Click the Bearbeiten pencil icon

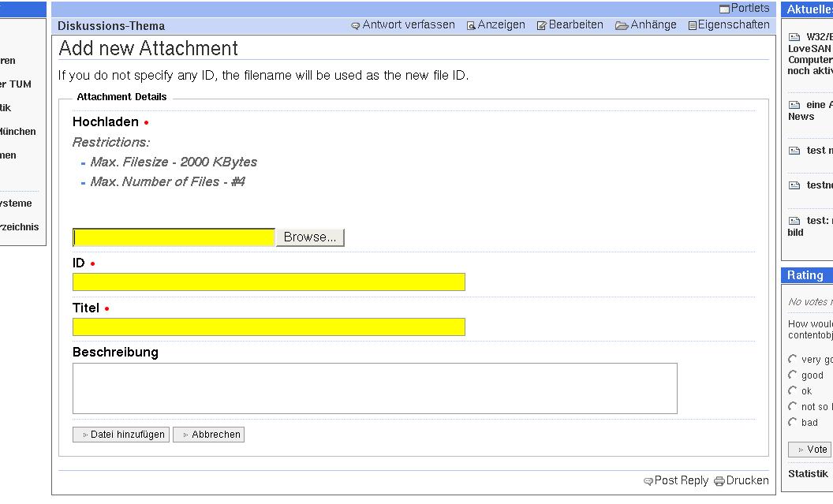tap(542, 25)
